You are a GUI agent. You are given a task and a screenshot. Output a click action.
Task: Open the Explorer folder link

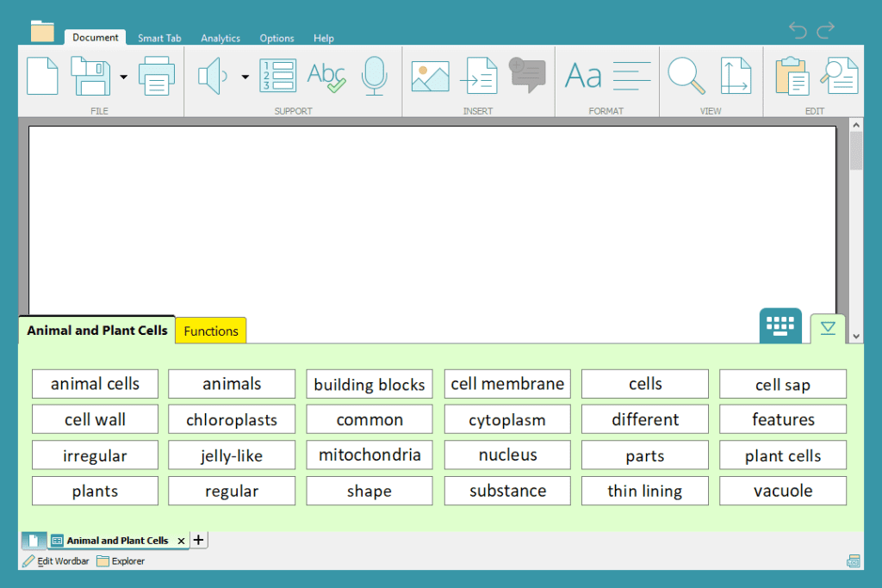pos(121,561)
